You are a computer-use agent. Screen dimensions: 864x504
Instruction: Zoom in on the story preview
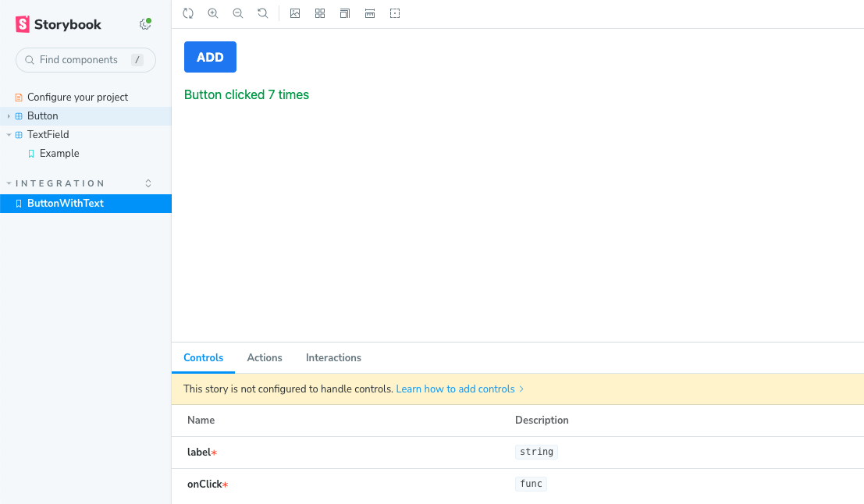click(x=213, y=13)
